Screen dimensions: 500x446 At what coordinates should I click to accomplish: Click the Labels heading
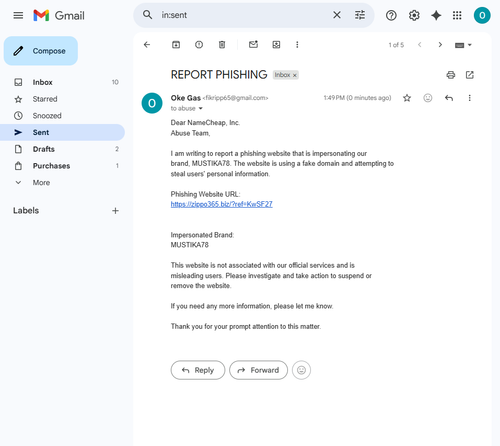[26, 211]
